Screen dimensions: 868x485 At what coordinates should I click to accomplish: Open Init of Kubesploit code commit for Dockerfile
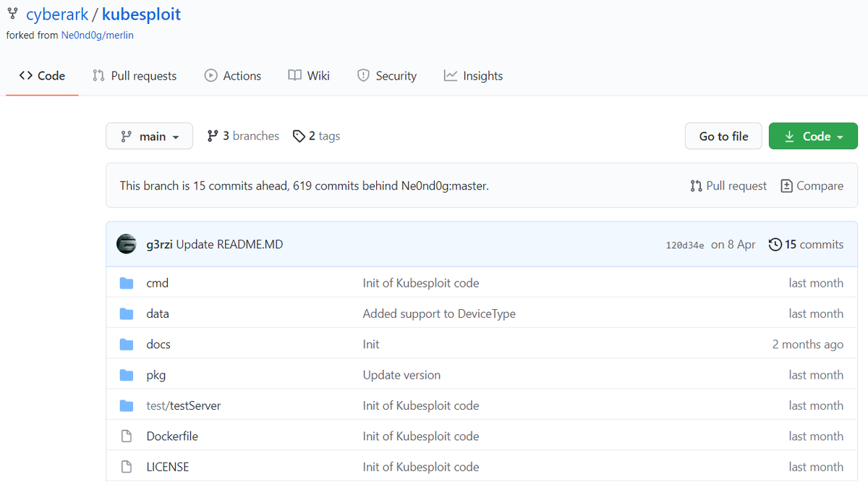click(421, 436)
